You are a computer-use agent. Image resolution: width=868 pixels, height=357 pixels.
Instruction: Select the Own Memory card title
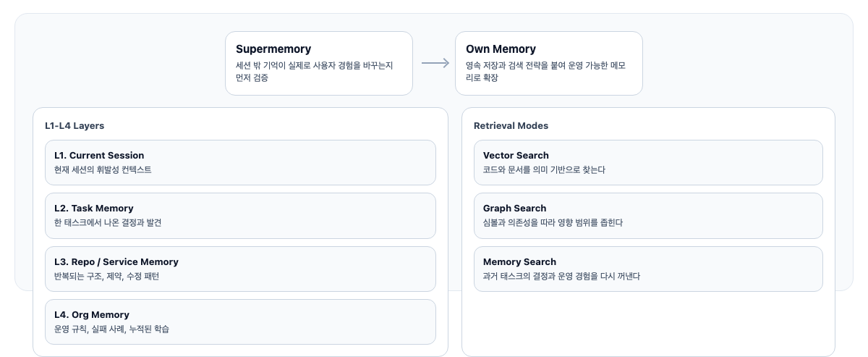(501, 49)
